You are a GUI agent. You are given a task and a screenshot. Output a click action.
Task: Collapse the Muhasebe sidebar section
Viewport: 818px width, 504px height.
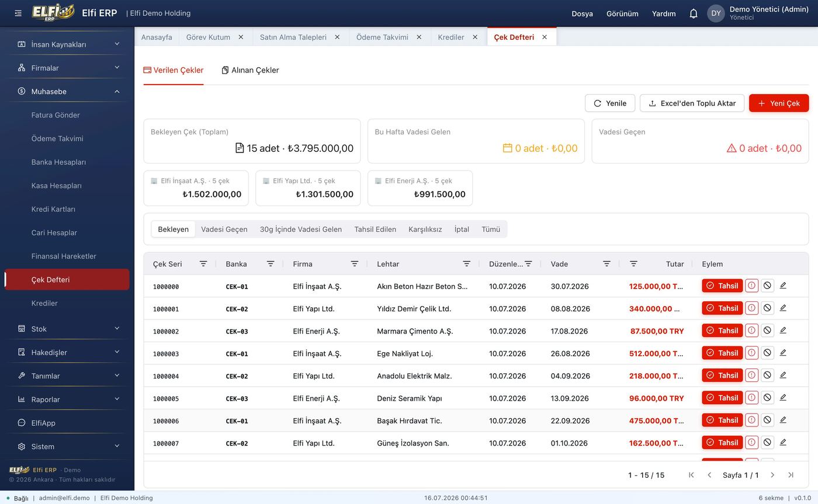(67, 91)
